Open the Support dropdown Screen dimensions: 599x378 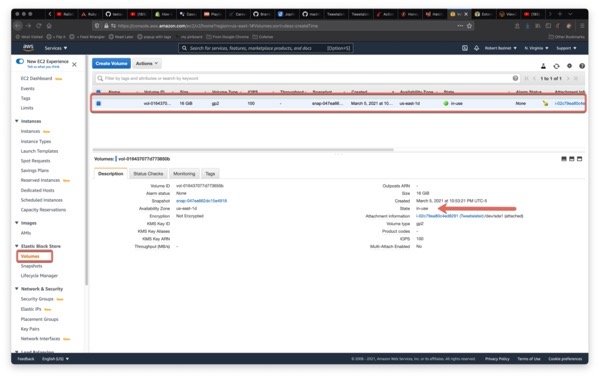pyautogui.click(x=566, y=48)
